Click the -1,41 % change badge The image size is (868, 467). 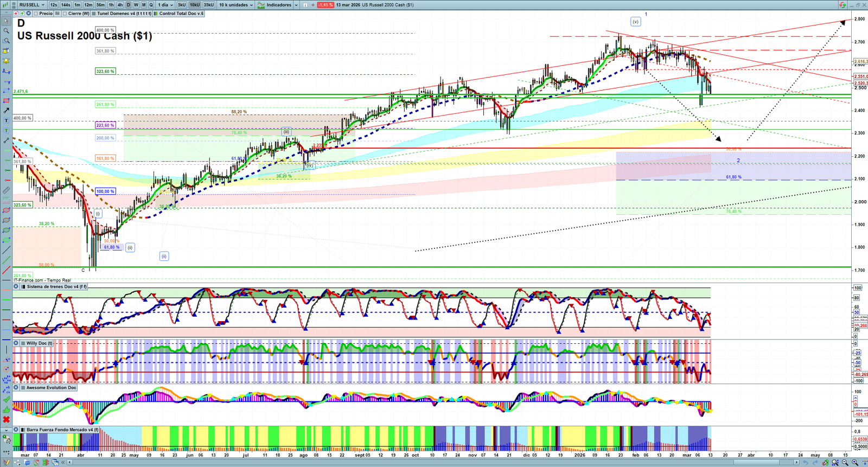[325, 5]
